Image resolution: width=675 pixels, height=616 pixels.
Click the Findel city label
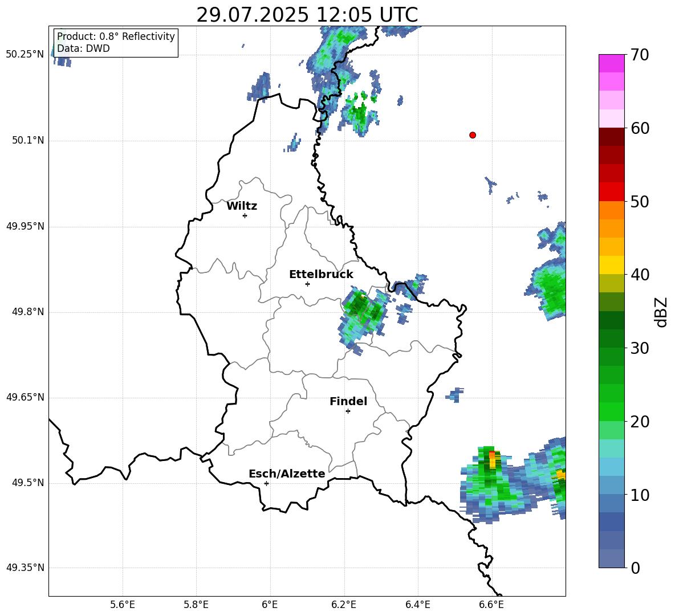348,401
